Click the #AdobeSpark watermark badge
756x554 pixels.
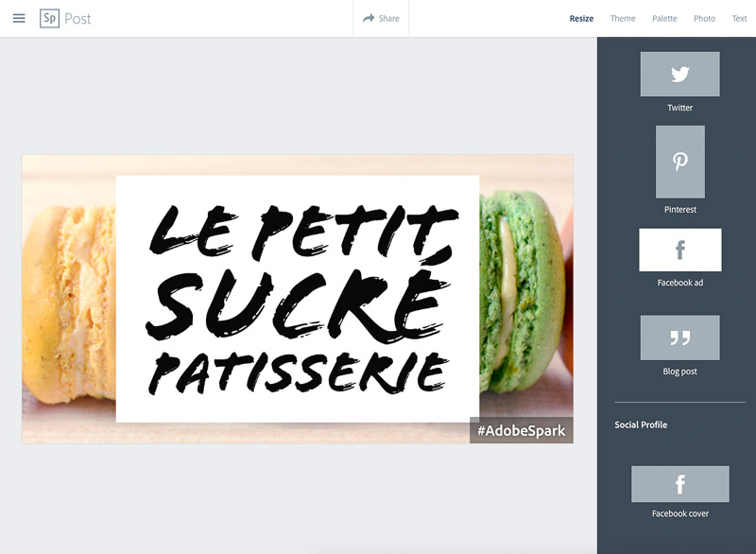point(522,430)
